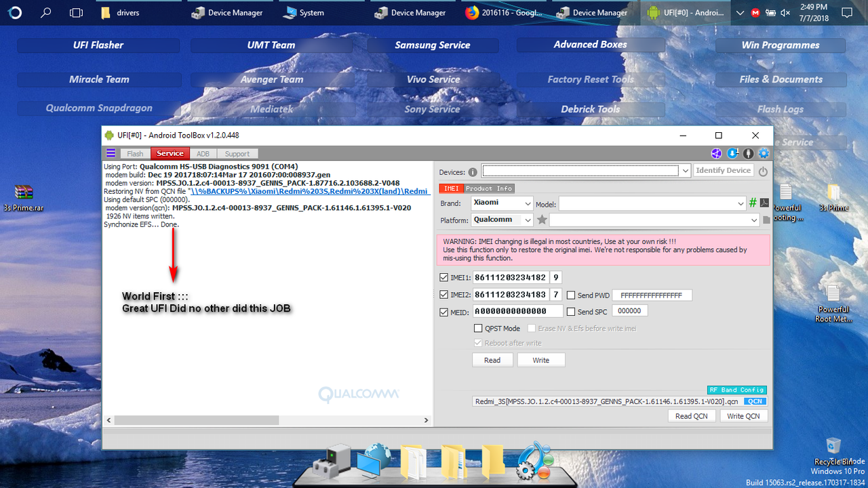Screen dimensions: 868x488
Task: Open the blue settings gear icon
Action: (x=764, y=154)
